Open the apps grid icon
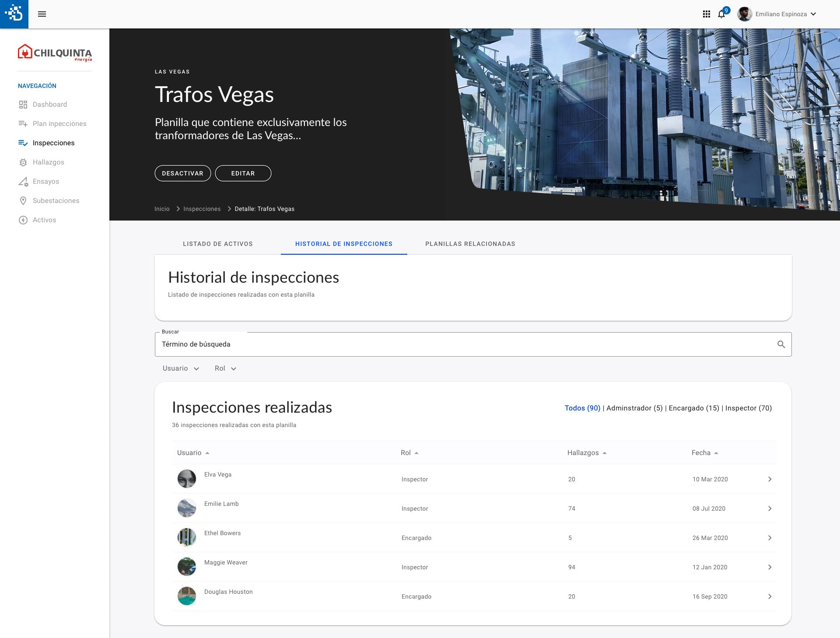This screenshot has width=840, height=638. coord(706,14)
